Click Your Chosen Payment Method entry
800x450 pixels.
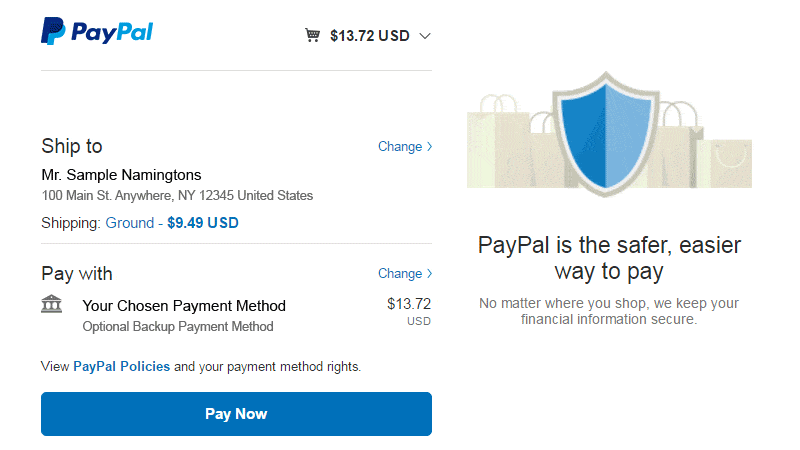(184, 306)
